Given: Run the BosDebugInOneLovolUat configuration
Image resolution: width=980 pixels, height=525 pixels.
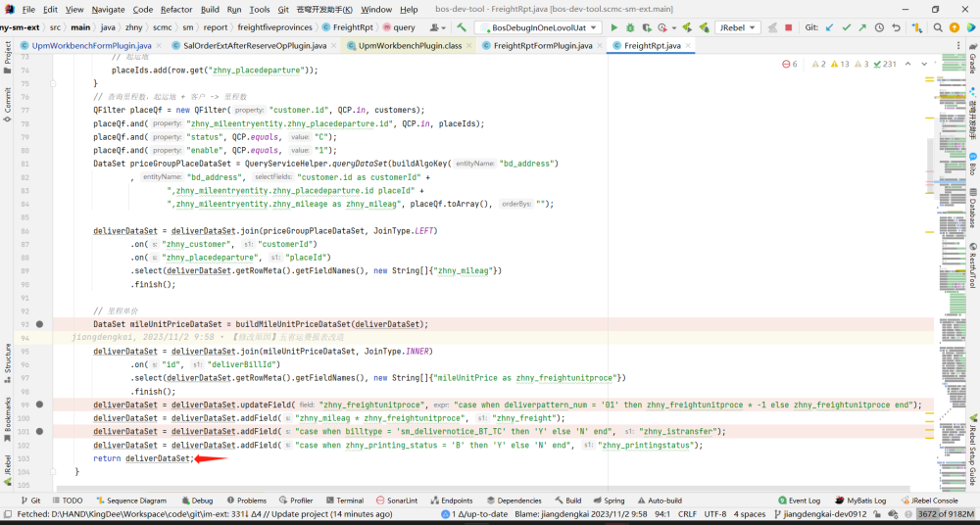Looking at the screenshot, I should click(x=613, y=27).
